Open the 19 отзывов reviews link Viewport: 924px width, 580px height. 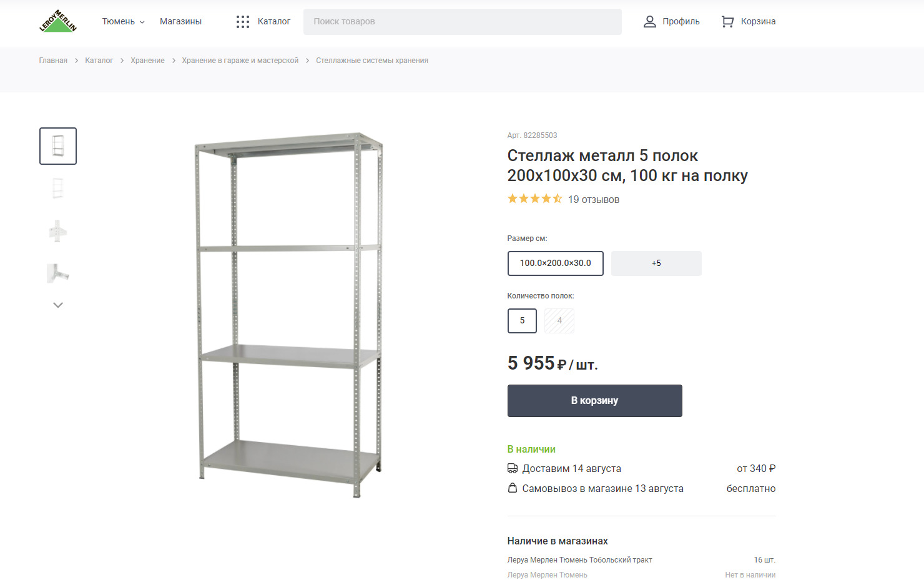(594, 200)
